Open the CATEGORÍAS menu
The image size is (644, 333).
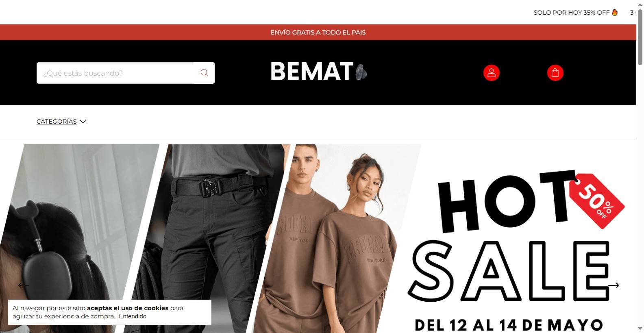point(57,122)
